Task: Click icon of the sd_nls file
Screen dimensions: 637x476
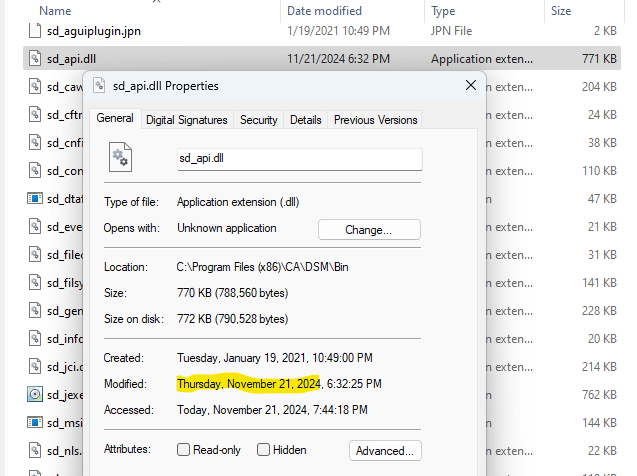Action: coord(35,450)
